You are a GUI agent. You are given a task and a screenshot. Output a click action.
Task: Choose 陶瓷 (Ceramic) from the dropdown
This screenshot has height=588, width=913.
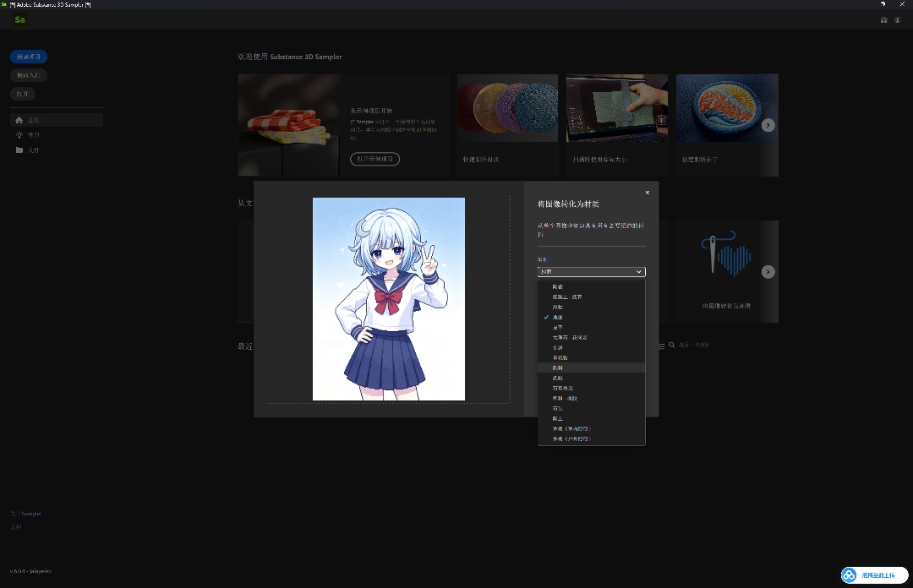click(591, 287)
